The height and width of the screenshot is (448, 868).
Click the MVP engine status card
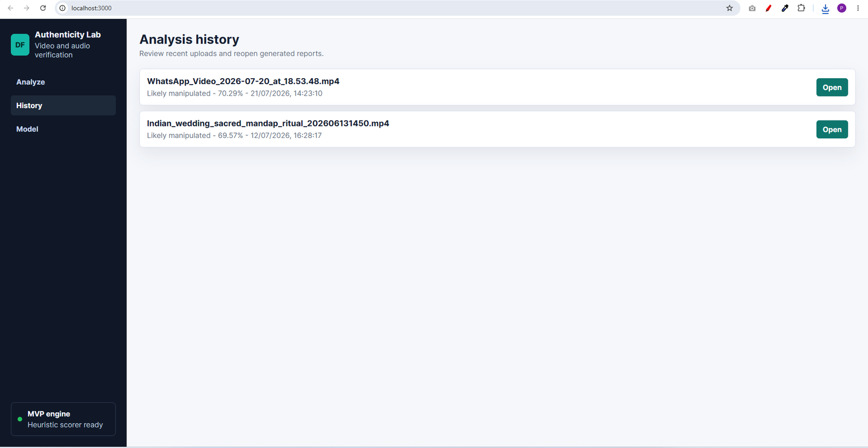coord(63,419)
